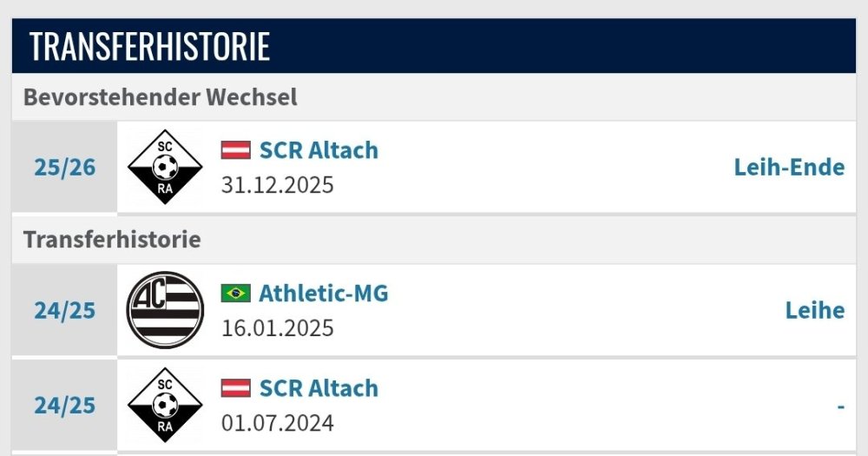Click the date 31.12.2025
Image resolution: width=868 pixels, height=456 pixels.
[x=277, y=185]
